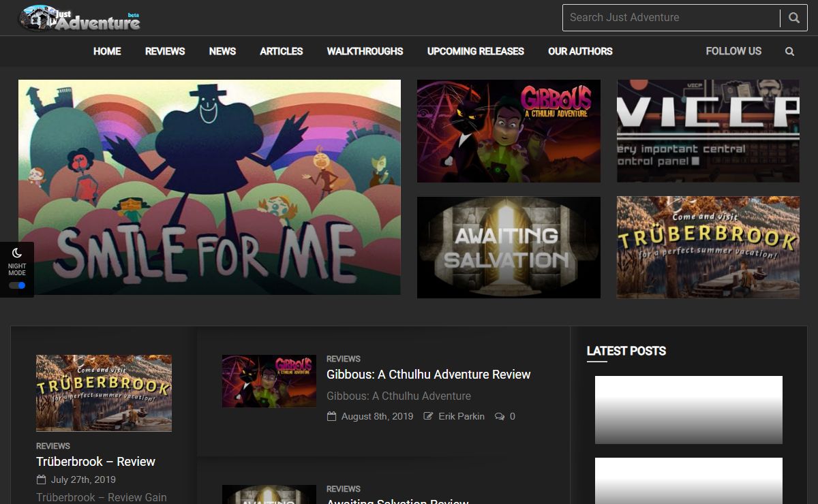818x504 pixels.
Task: Click the July 27th, 2019 date text
Action: 83,479
